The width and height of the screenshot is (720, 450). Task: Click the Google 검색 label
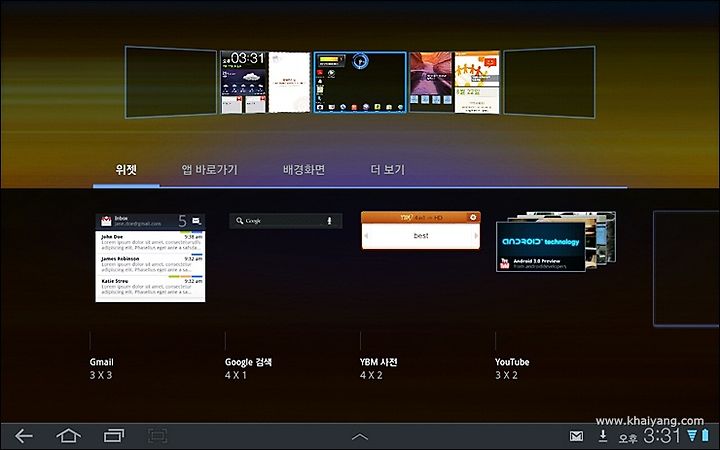248,362
